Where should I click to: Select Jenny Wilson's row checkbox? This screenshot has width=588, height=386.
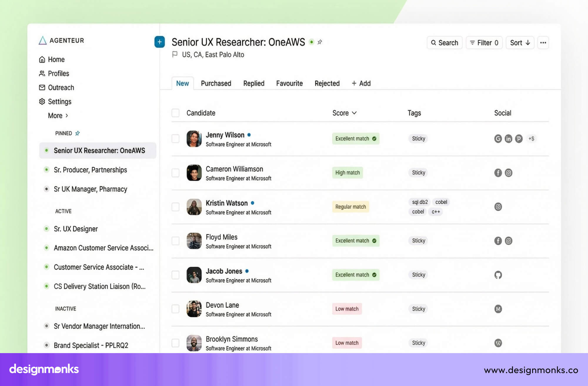click(x=175, y=139)
